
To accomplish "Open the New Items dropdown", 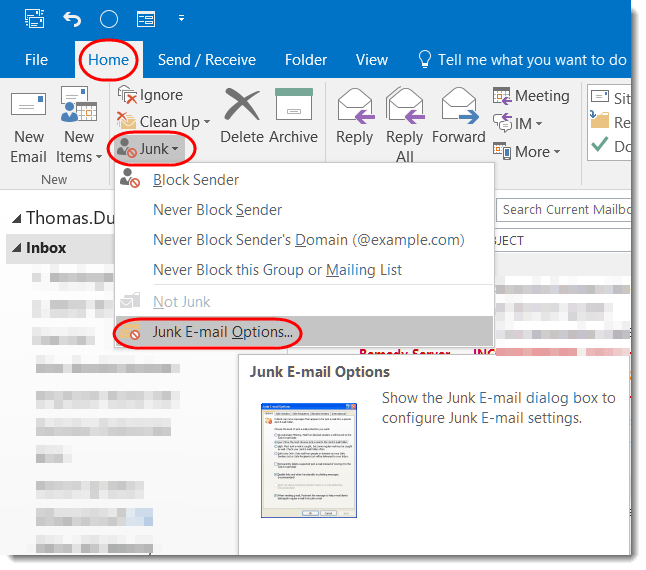I will coord(79,126).
